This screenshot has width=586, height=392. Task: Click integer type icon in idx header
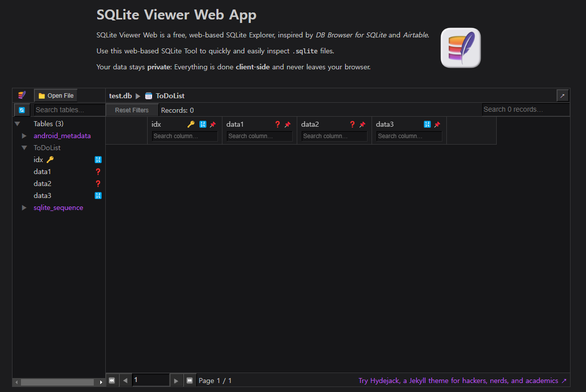pyautogui.click(x=202, y=124)
